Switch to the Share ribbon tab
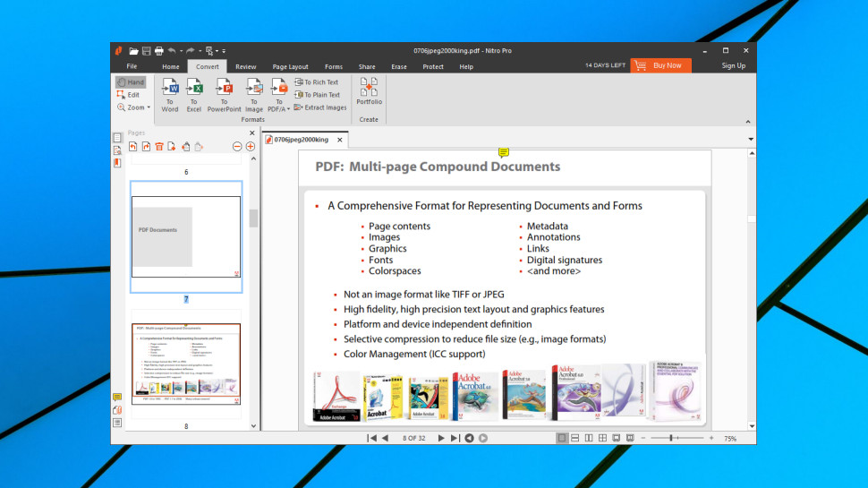This screenshot has height=488, width=868. (367, 66)
